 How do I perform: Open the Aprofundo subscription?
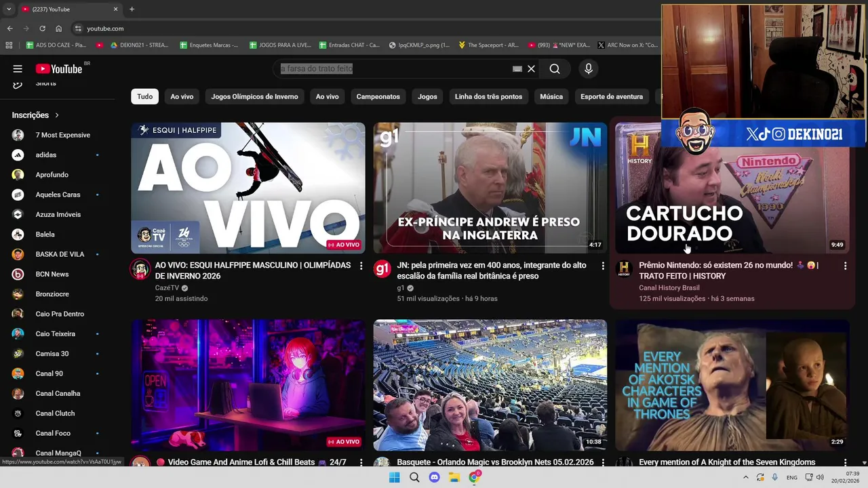[58, 175]
